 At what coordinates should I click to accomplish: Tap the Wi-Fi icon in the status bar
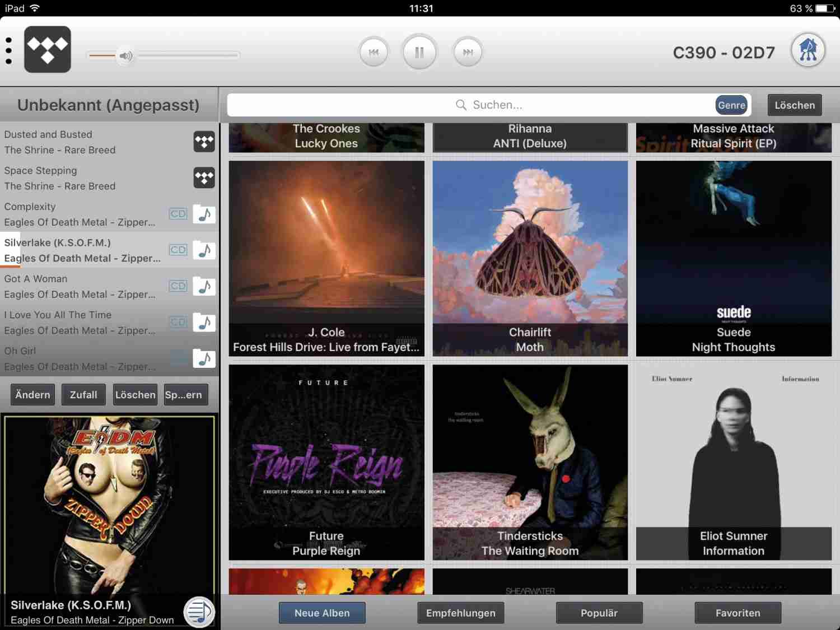point(35,8)
